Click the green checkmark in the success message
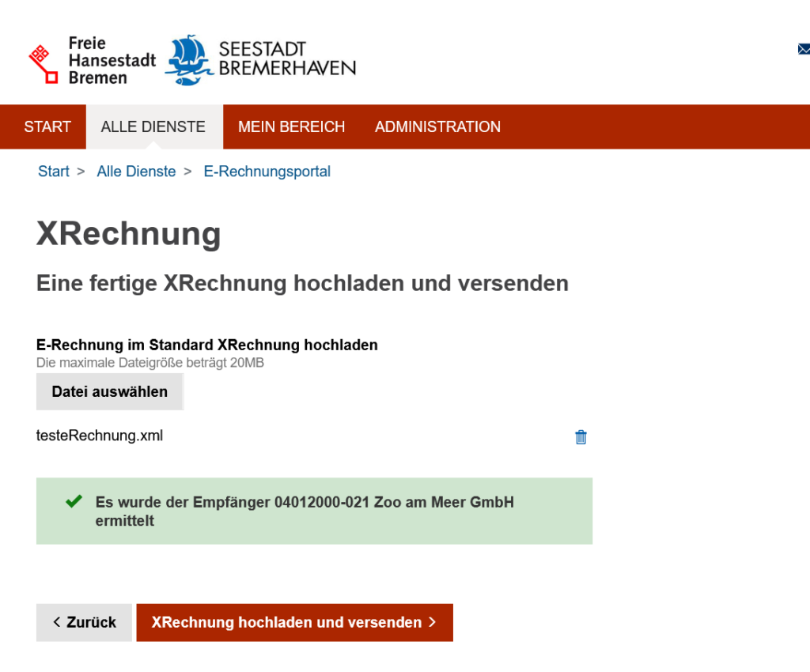 pyautogui.click(x=74, y=501)
